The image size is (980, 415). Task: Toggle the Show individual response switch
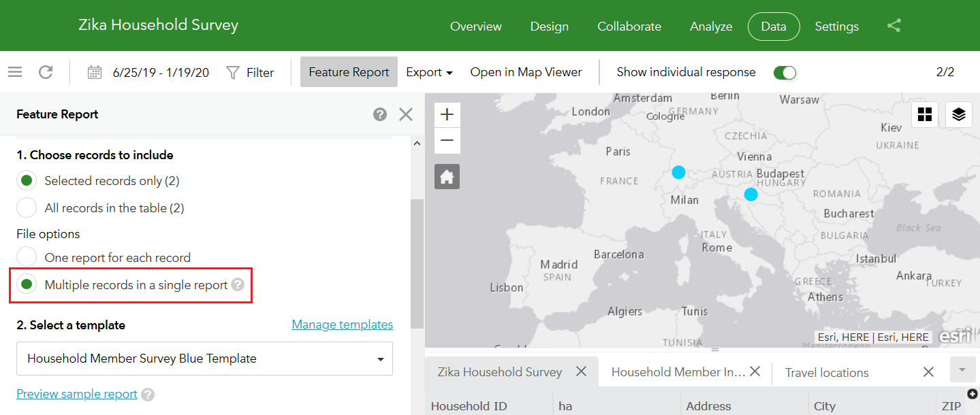[x=785, y=72]
